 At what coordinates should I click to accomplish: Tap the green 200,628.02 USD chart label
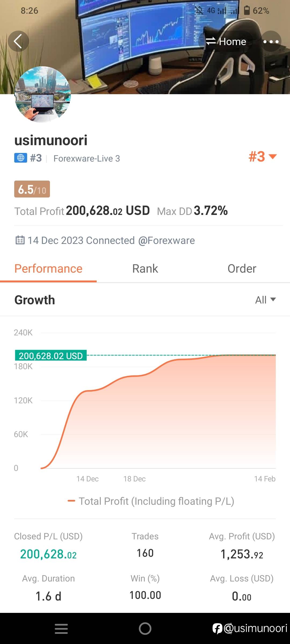(x=51, y=356)
